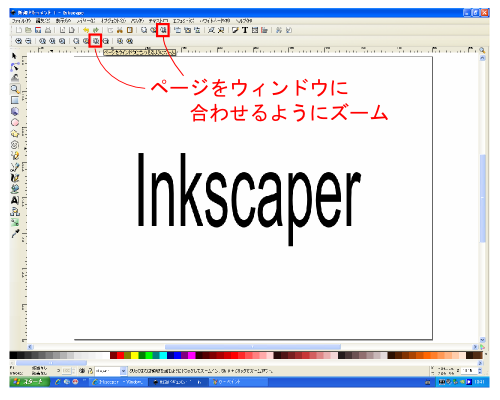500x400 pixels.
Task: Launch Internet Explorer from quick launch
Action: (x=58, y=382)
